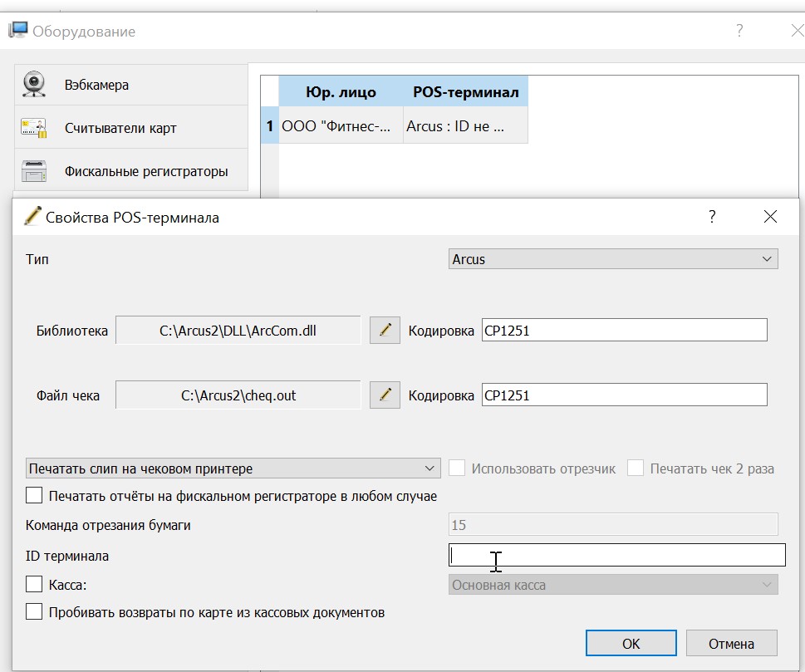Select the ООО "Фитнес-... table row cell
805x672 pixels.
[x=341, y=125]
